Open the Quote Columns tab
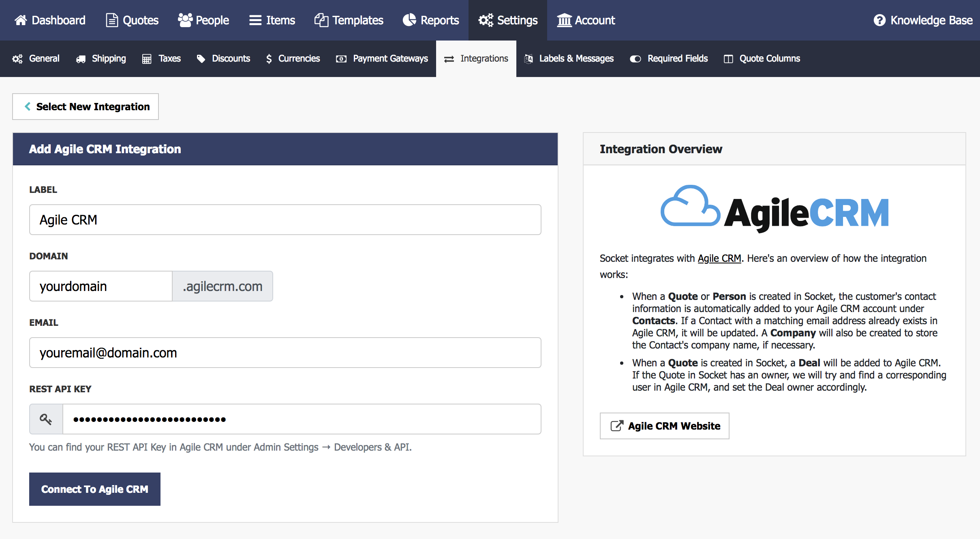Screen dimensions: 980x539 762,59
